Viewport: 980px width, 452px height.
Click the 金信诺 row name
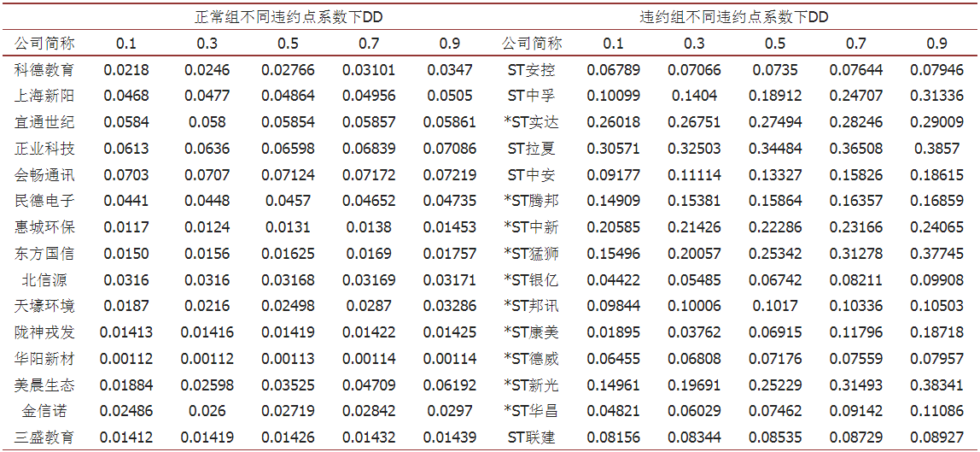click(44, 411)
